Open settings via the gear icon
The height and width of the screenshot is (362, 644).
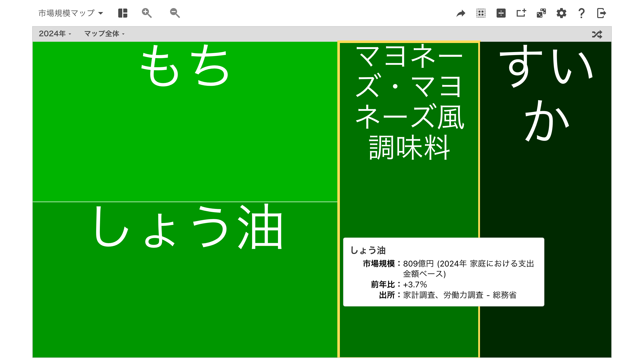click(x=561, y=13)
